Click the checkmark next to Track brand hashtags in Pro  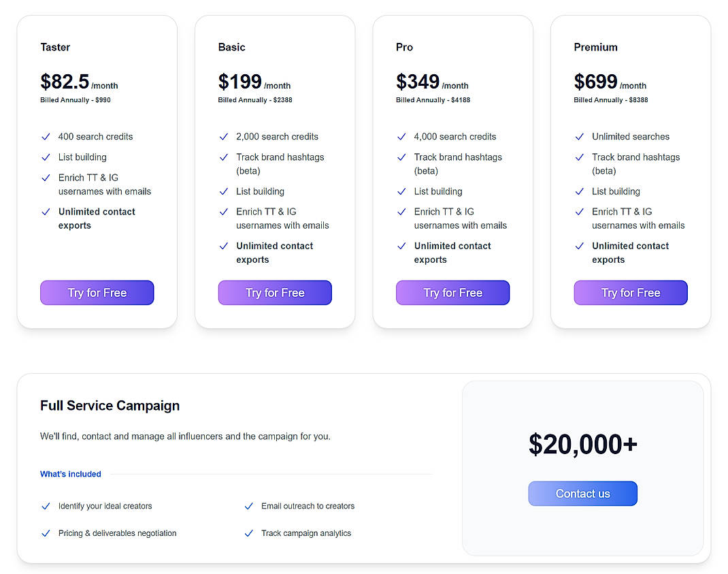[401, 157]
